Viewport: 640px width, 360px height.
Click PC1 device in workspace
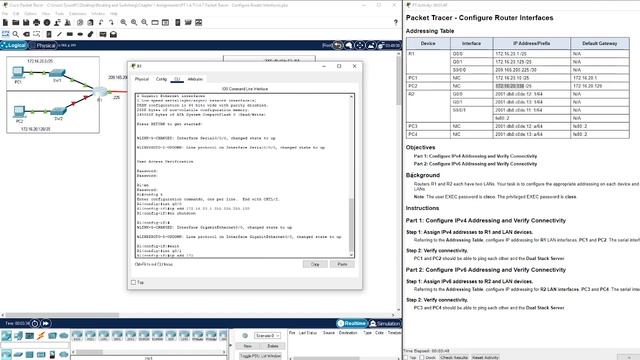[x=18, y=73]
